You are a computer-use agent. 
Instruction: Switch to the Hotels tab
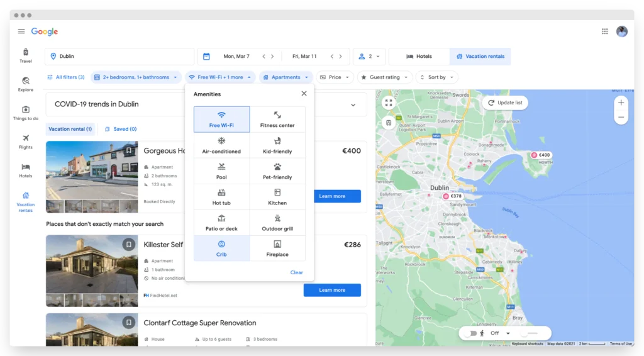click(x=419, y=56)
